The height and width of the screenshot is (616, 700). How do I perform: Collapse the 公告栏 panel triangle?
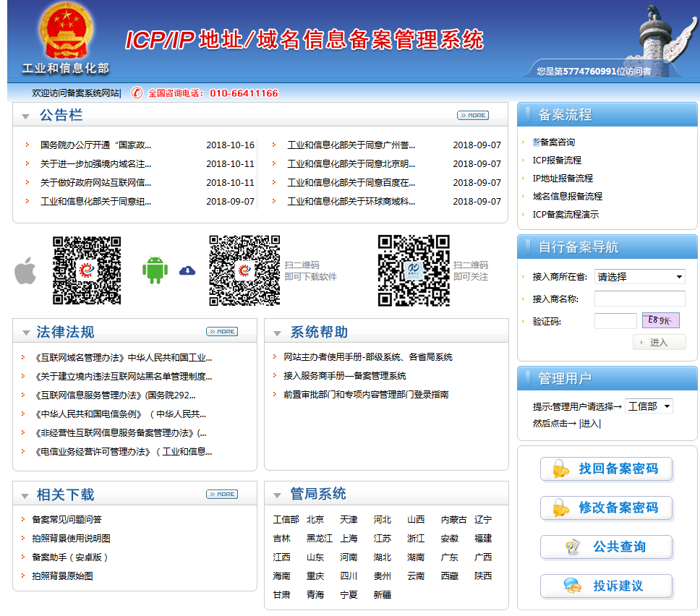tap(27, 114)
